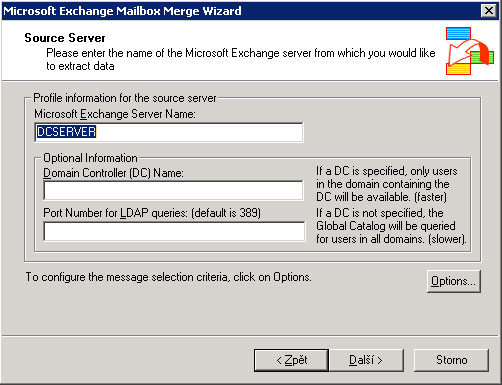Cancel the wizard with Storno
502x385 pixels.
451,360
